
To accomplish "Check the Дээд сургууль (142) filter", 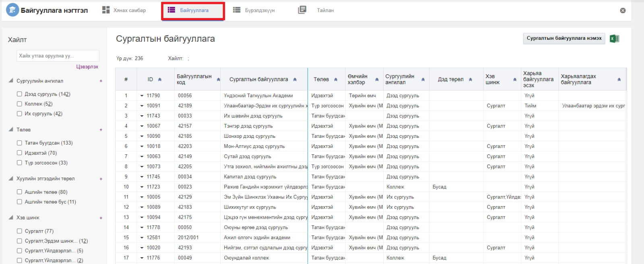I will tap(19, 94).
